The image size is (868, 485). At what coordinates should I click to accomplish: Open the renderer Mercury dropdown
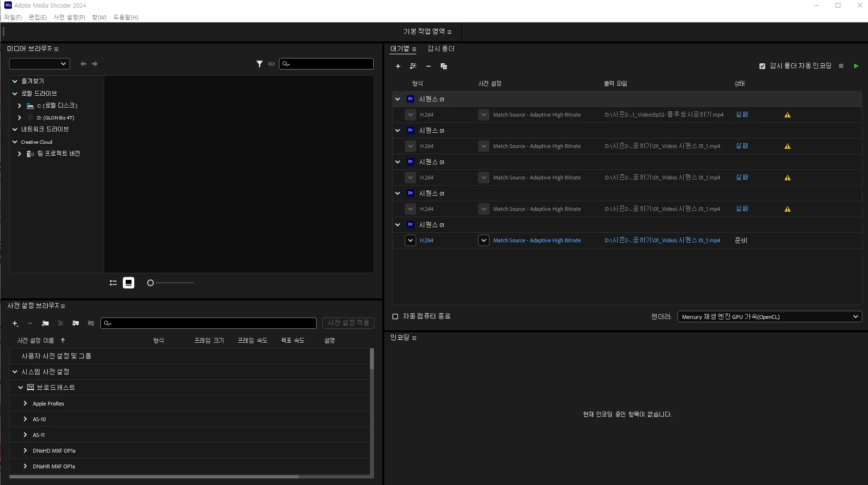pyautogui.click(x=769, y=317)
